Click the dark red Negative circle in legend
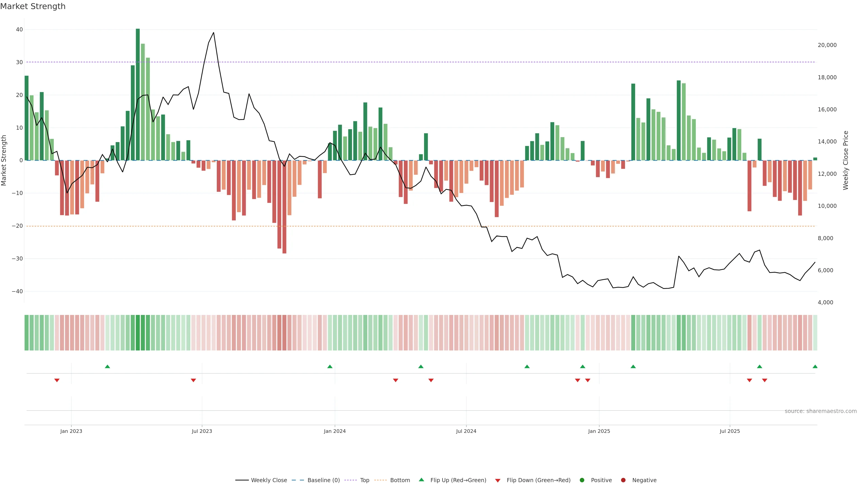Screen dimensions: 868x488 click(x=623, y=480)
